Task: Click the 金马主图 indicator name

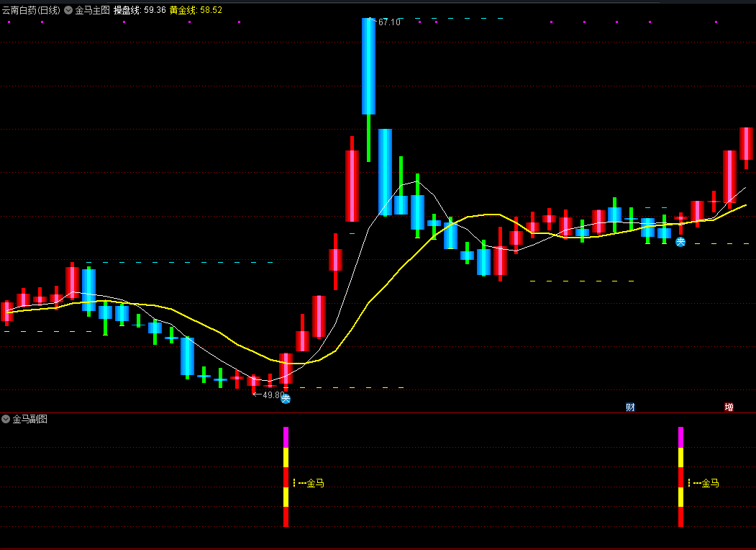Action: click(x=92, y=11)
